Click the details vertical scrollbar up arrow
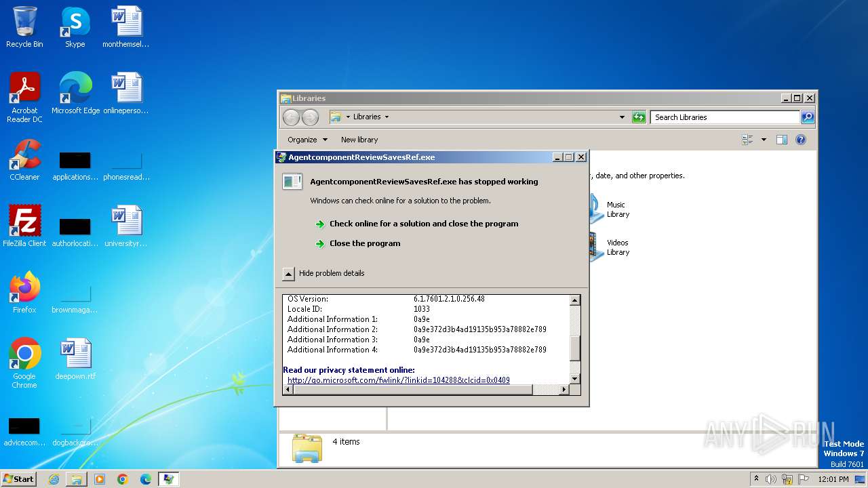The image size is (868, 488). [574, 300]
